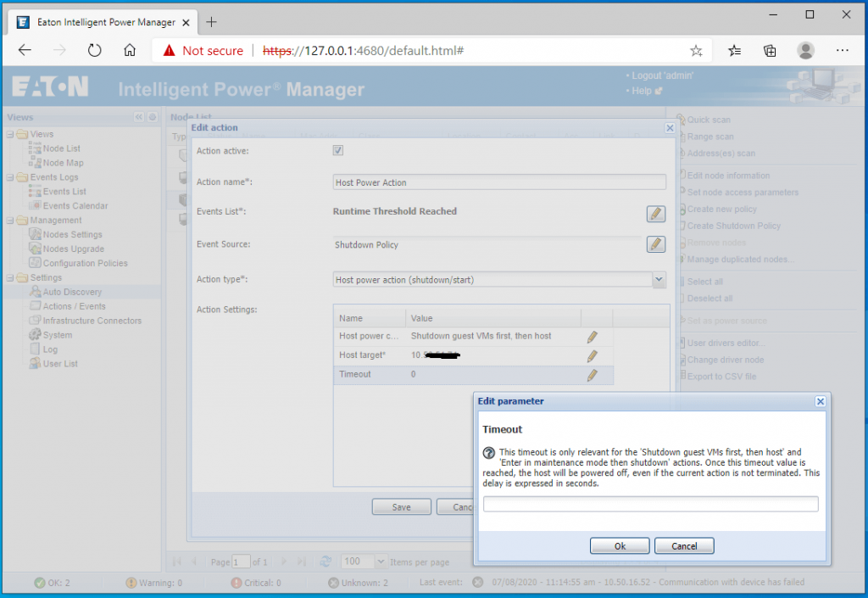Open a new browser tab
This screenshot has height=598, width=868.
pos(211,22)
